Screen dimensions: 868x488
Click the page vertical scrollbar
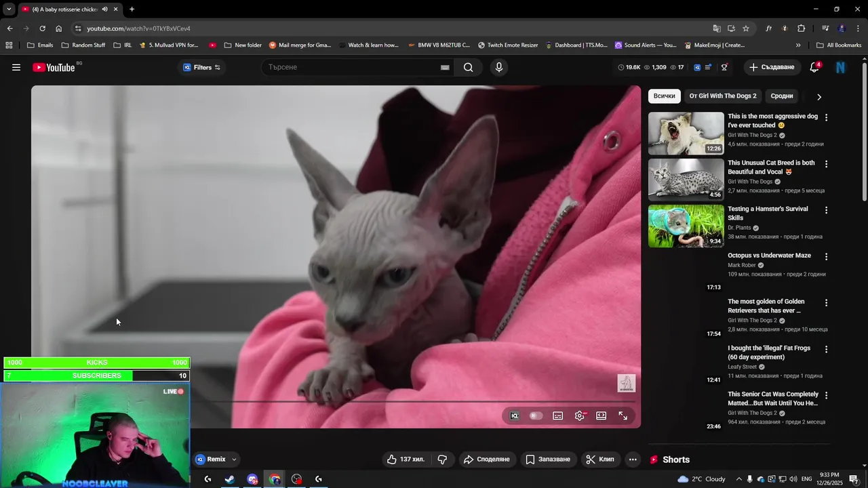[864, 132]
